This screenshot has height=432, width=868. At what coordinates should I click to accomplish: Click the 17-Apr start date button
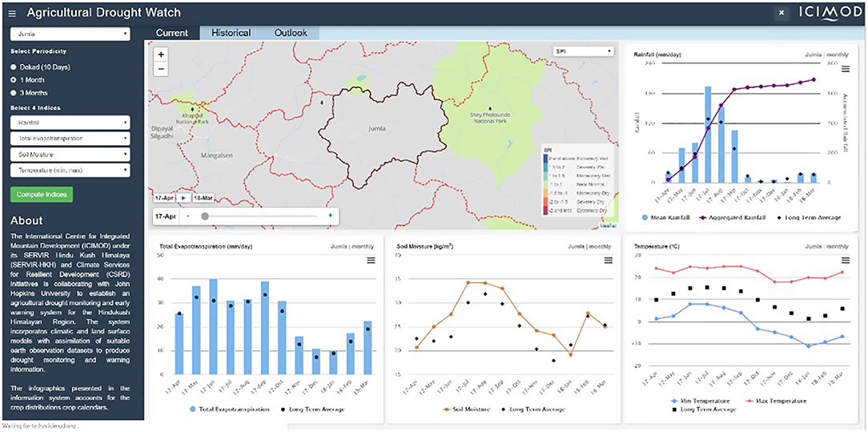[x=164, y=197]
